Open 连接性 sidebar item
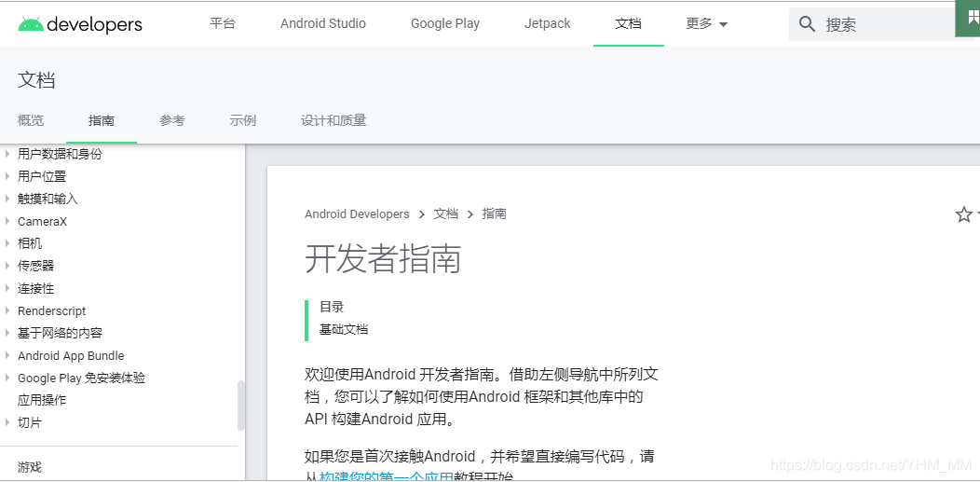 point(35,288)
